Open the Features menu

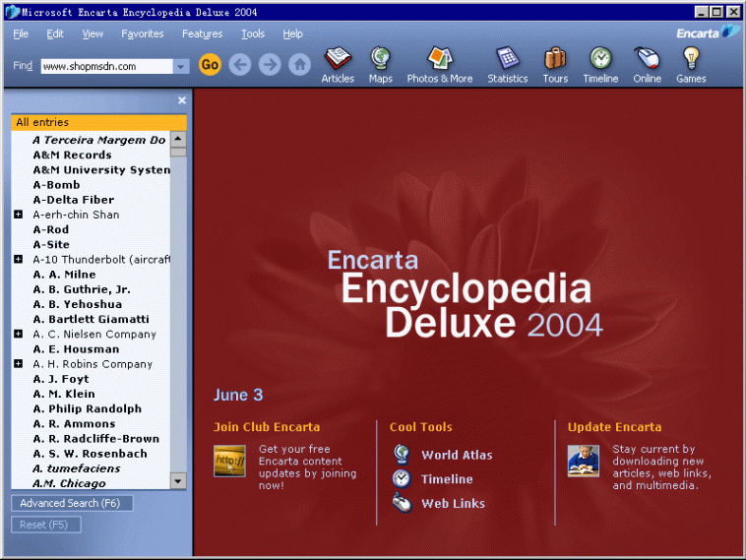coord(202,33)
